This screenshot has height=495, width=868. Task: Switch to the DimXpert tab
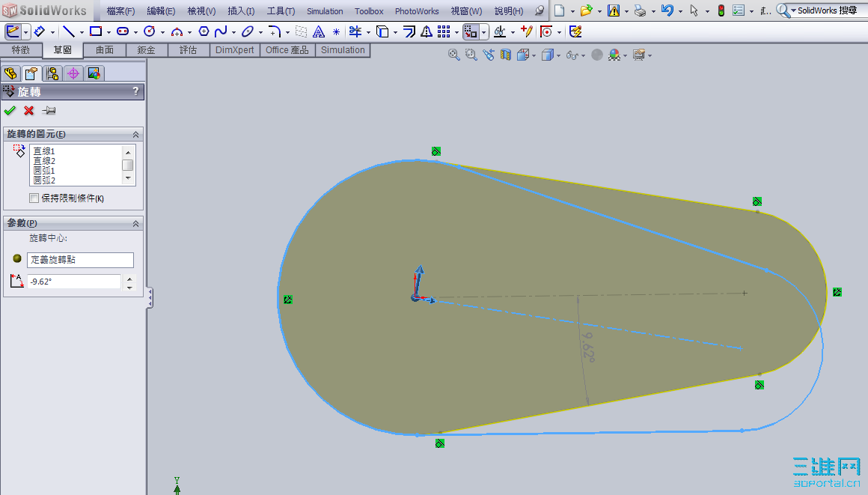coord(235,50)
